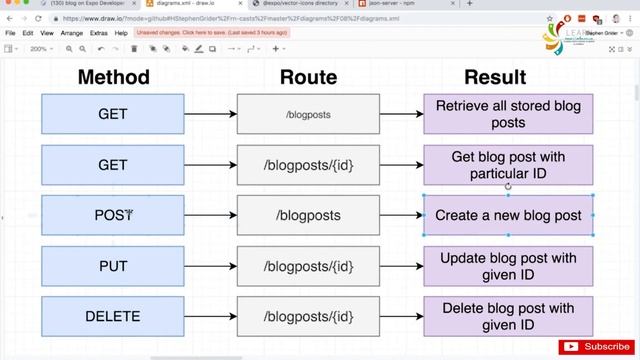640x360 pixels.
Task: Click the Method heading text
Action: pyautogui.click(x=113, y=77)
